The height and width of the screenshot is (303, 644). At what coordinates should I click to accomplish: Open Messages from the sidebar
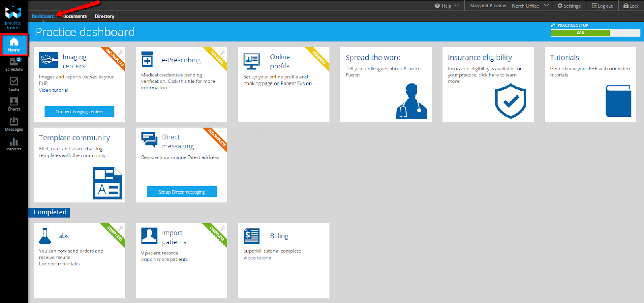(14, 124)
